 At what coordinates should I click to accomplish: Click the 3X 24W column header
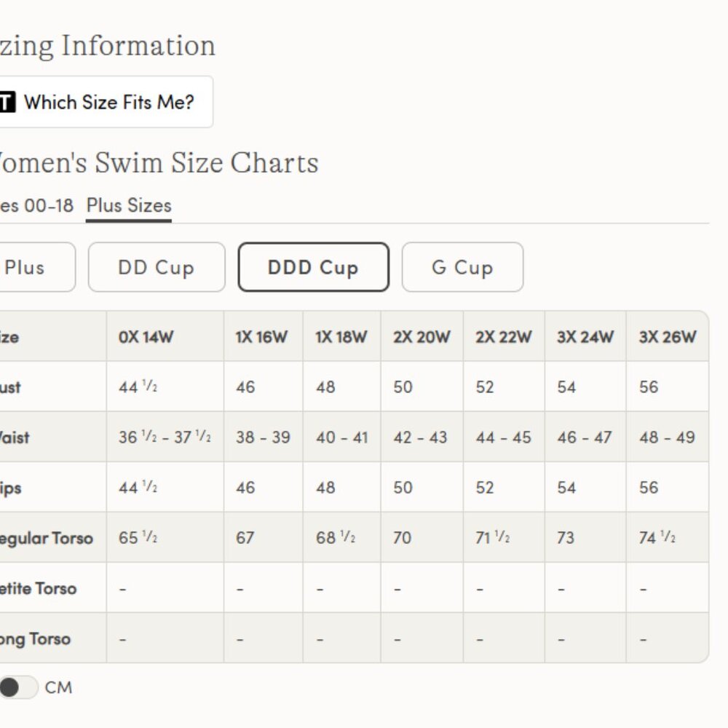pyautogui.click(x=585, y=337)
